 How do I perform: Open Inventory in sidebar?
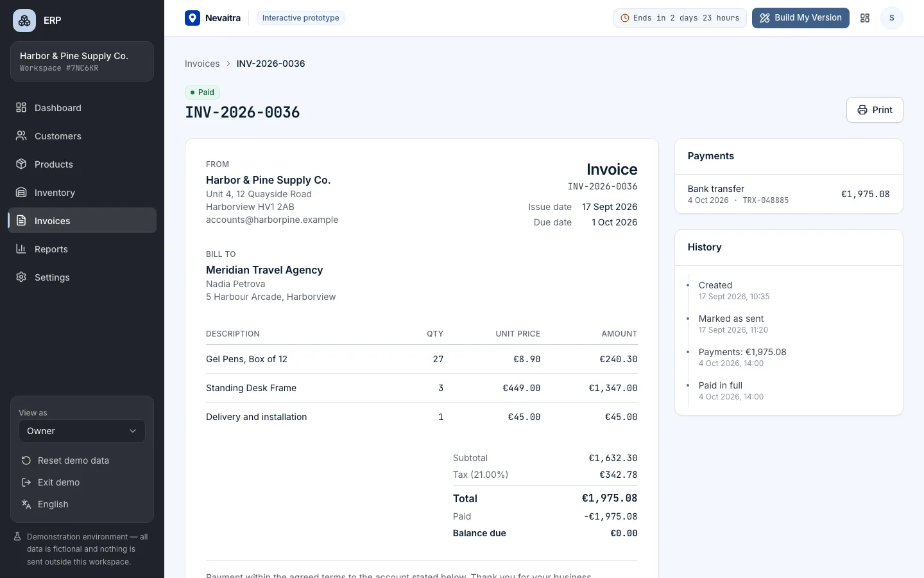pyautogui.click(x=82, y=192)
